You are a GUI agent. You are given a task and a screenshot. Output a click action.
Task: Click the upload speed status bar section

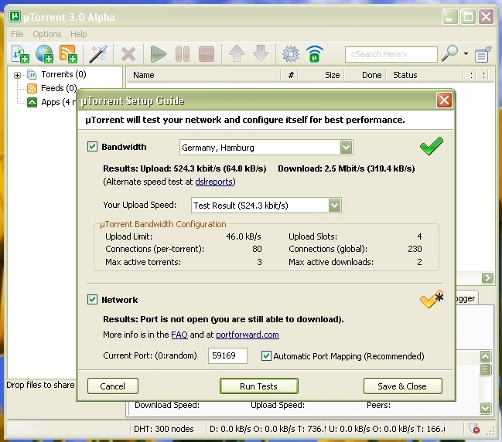[387, 429]
